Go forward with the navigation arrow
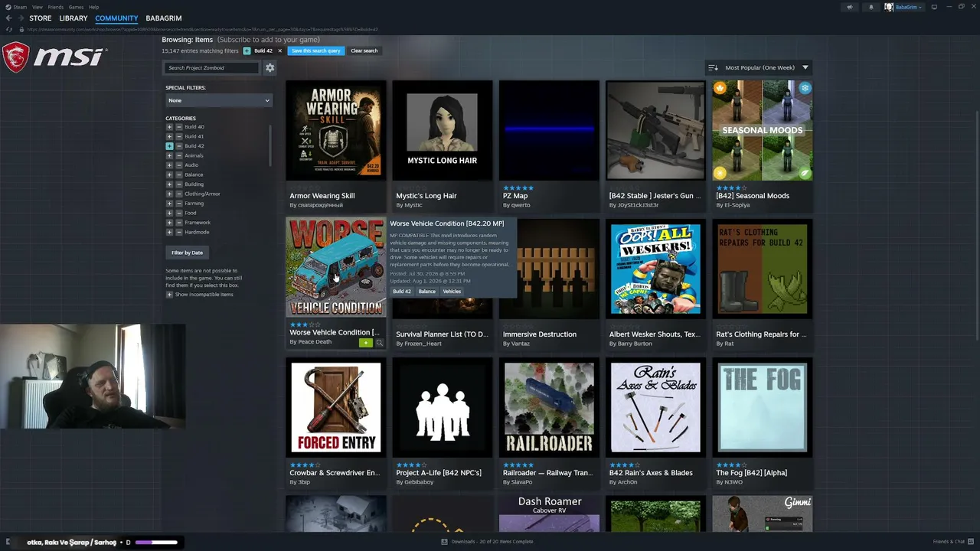980x551 pixels. pyautogui.click(x=21, y=18)
